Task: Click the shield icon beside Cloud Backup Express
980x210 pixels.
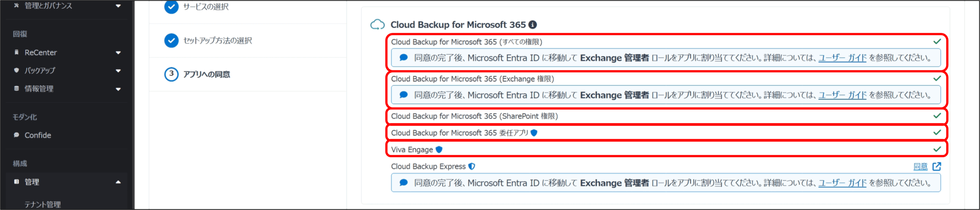Action: (472, 166)
